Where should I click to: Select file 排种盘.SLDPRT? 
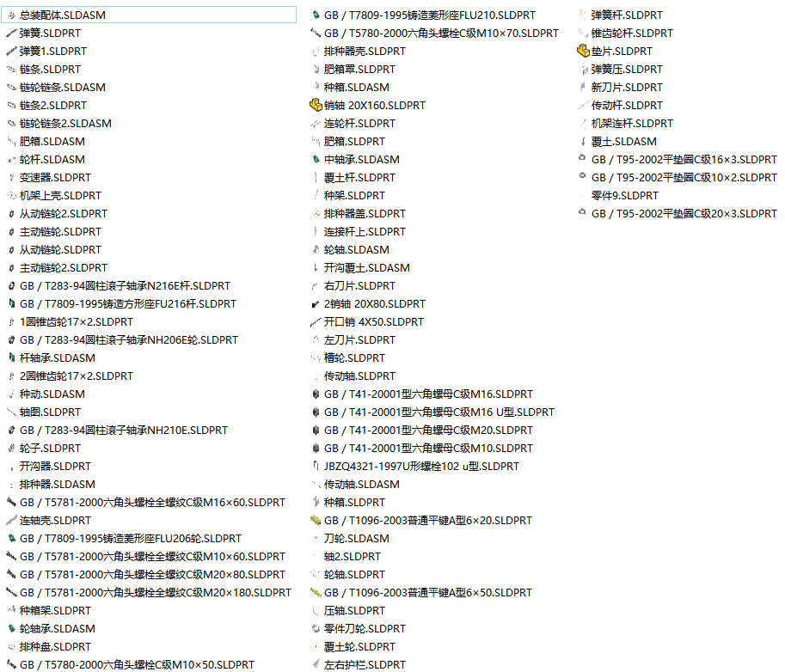pyautogui.click(x=55, y=646)
